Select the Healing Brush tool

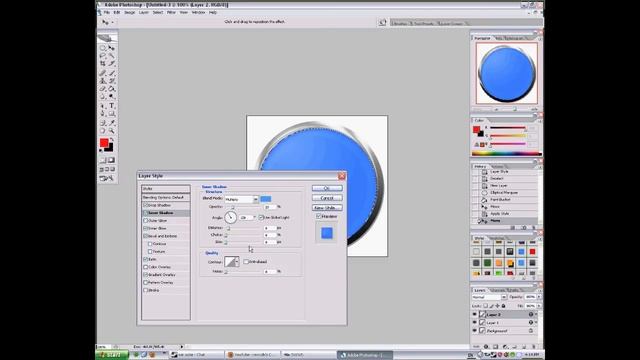(x=102, y=73)
